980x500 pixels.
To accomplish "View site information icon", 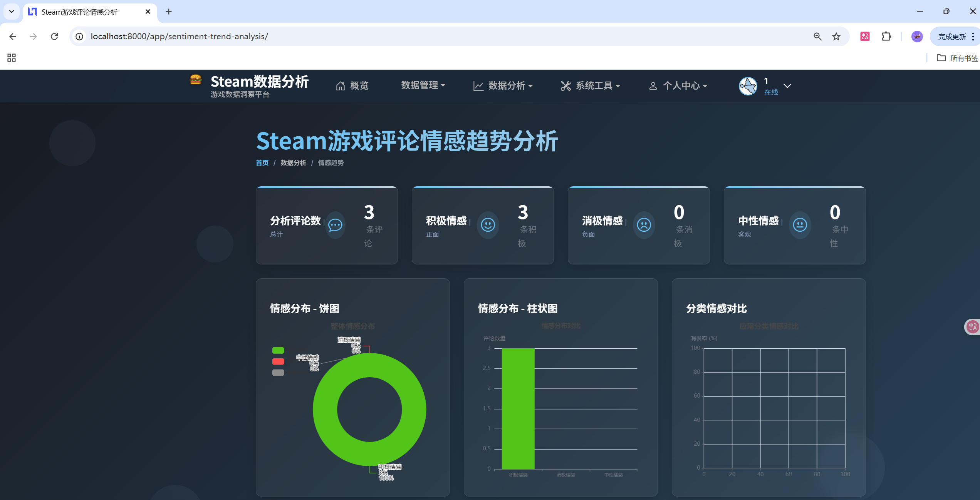I will point(79,37).
